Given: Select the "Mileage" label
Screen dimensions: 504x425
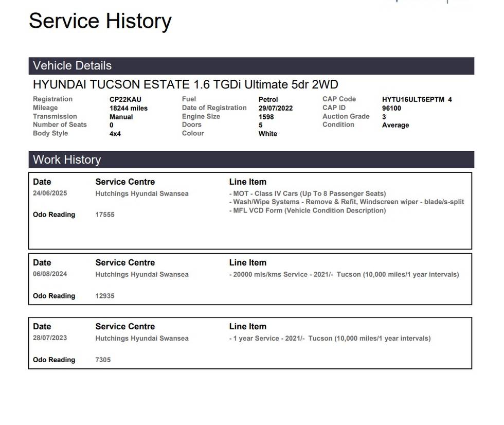Looking at the screenshot, I should tap(45, 108).
